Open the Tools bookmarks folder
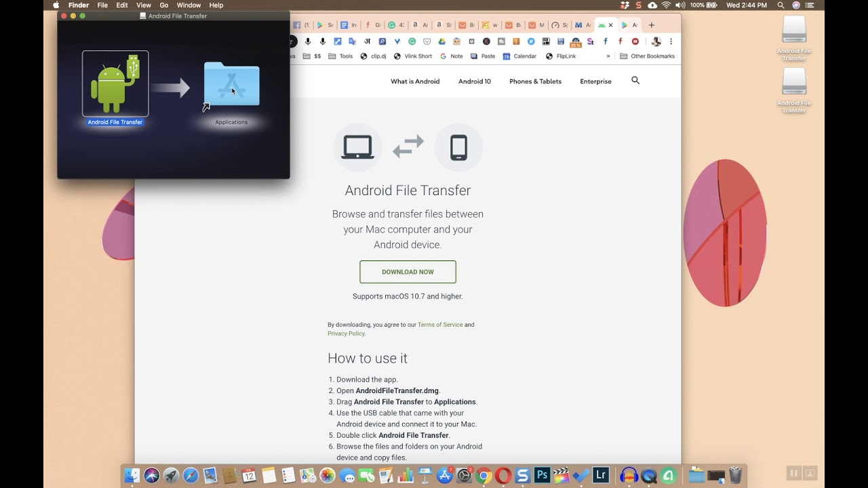Screen dimensions: 868x488 [340, 56]
